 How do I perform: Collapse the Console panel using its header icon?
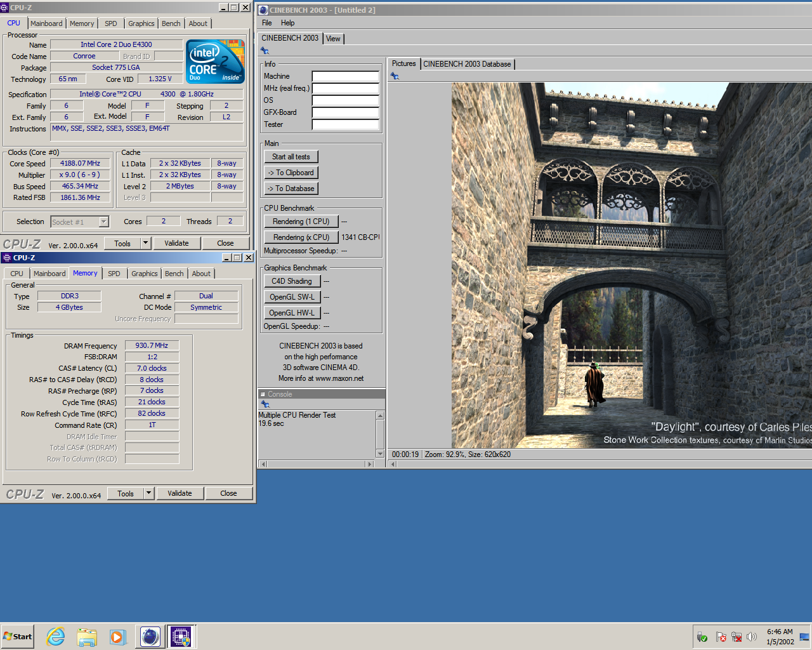pos(263,394)
